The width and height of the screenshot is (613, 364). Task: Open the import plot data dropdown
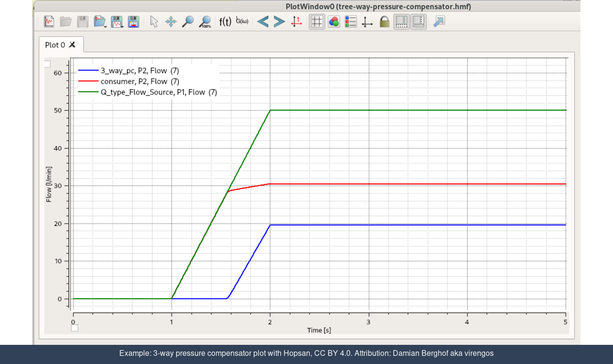[x=100, y=22]
